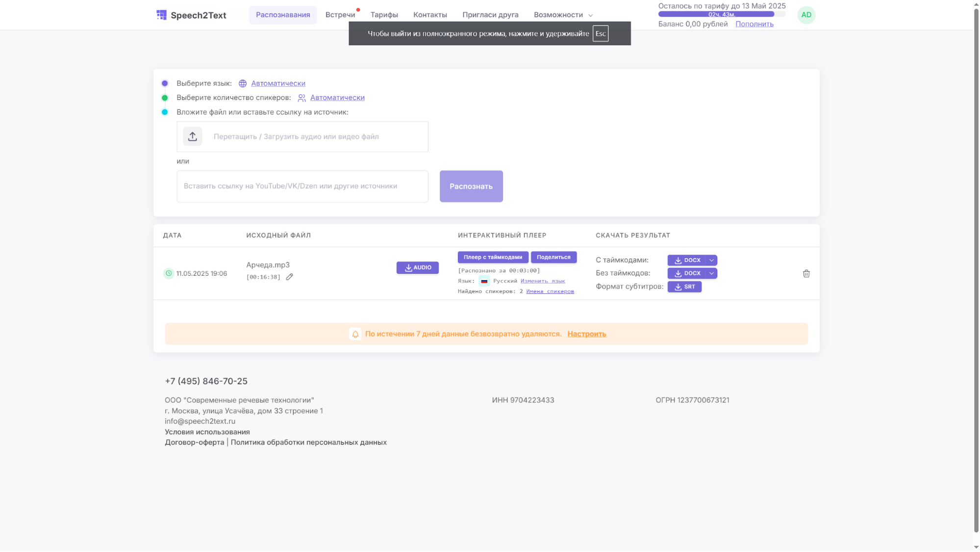Download the SRT subtitles file

[x=684, y=287]
